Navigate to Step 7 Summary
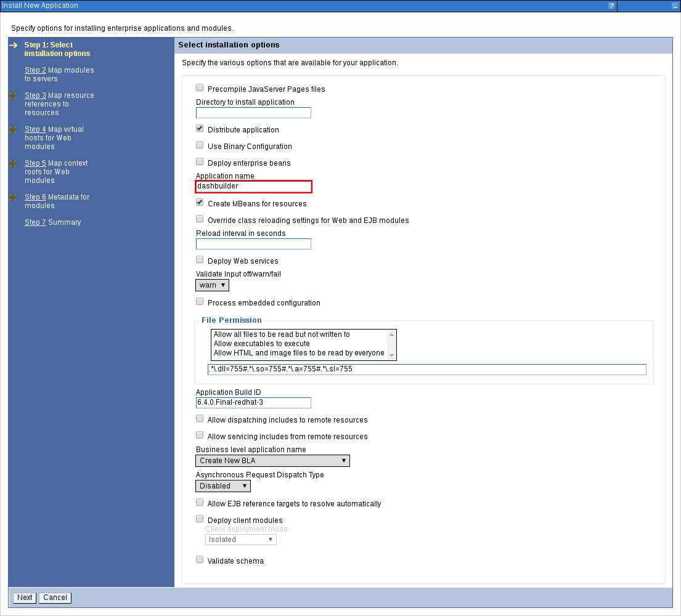Image resolution: width=681 pixels, height=616 pixels. coord(35,222)
